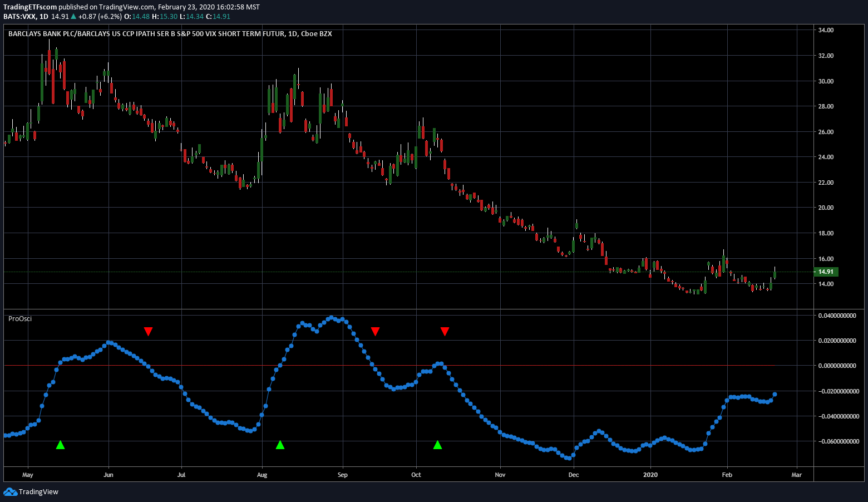Select the green up-triangle signal in early August
This screenshot has height=502, width=868.
coord(280,445)
